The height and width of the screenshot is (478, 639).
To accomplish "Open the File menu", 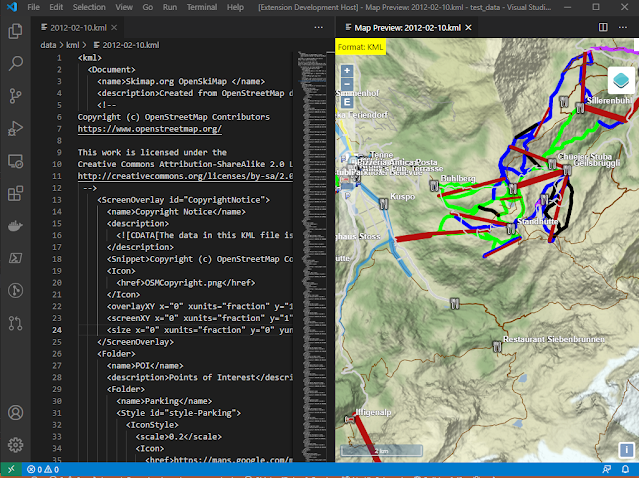I will 33,7.
